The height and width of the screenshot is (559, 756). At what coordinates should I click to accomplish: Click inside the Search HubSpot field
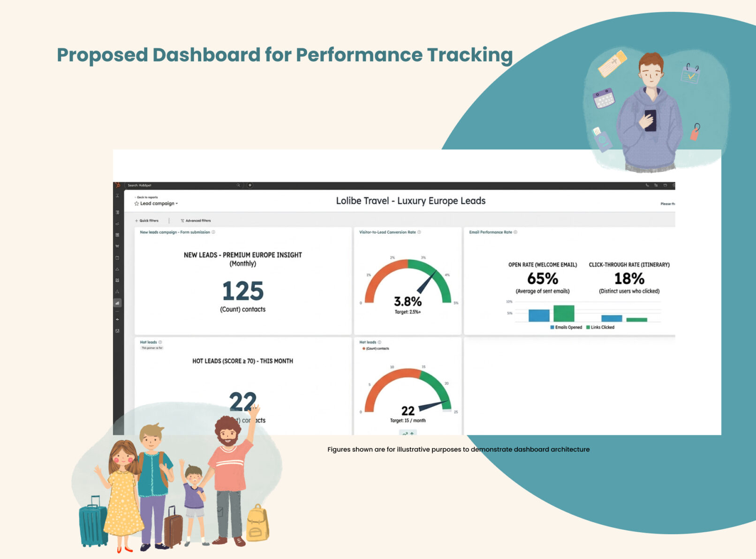[178, 185]
